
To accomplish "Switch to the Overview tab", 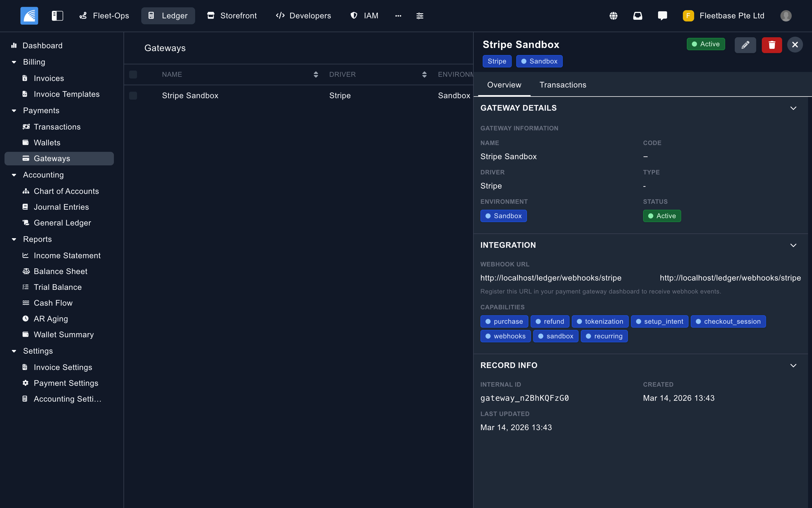I will pos(504,85).
